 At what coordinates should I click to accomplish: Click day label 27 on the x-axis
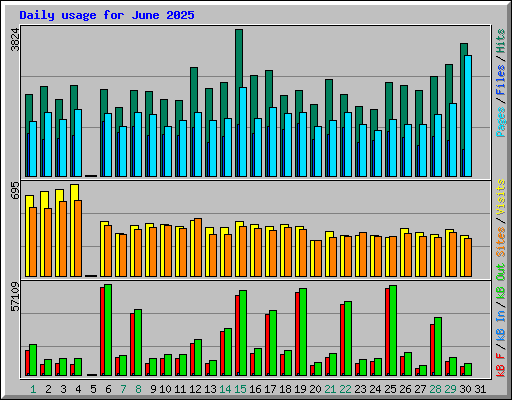coord(420,389)
